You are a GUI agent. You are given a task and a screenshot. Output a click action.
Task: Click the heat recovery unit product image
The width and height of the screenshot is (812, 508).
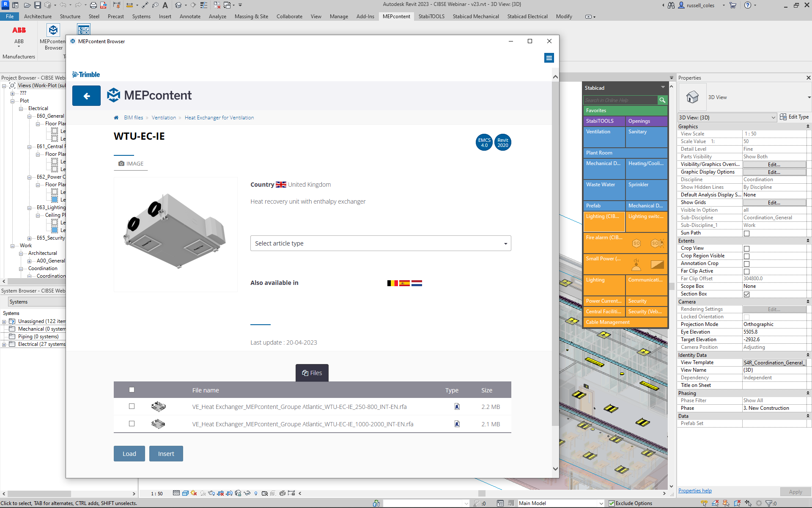(176, 234)
